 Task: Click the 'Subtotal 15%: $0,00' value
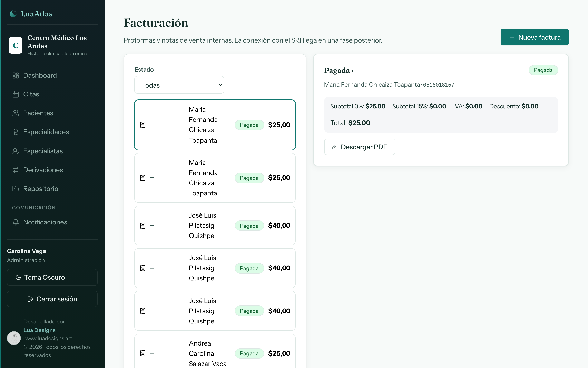pyautogui.click(x=419, y=106)
